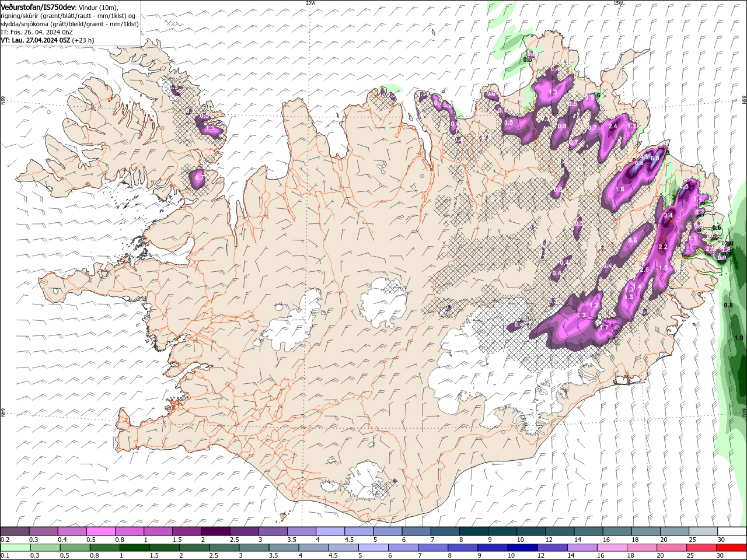Click the light gray 25 swatch in snow legend
This screenshot has width=747, height=560.
(703, 531)
